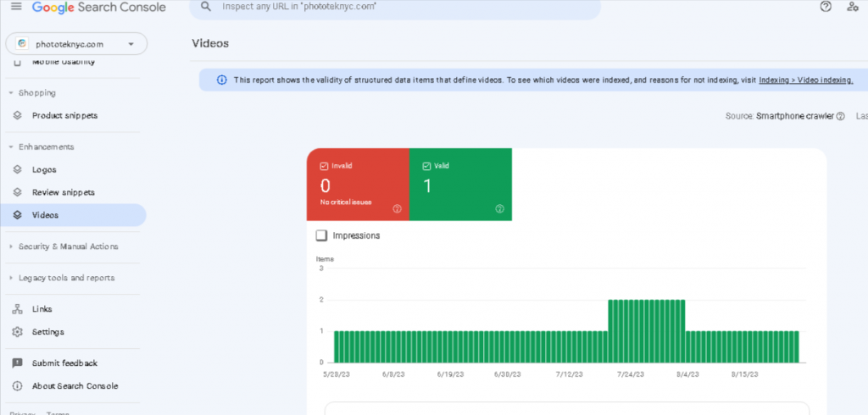This screenshot has height=415, width=868.
Task: Toggle the Valid checkbox
Action: (x=426, y=165)
